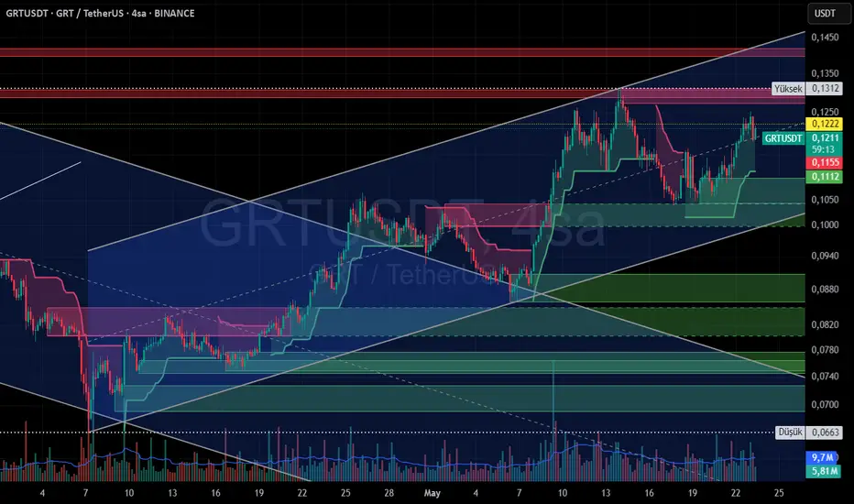Click the date 22 after date 19
Viewport: 854px width, 504px height.
point(735,493)
